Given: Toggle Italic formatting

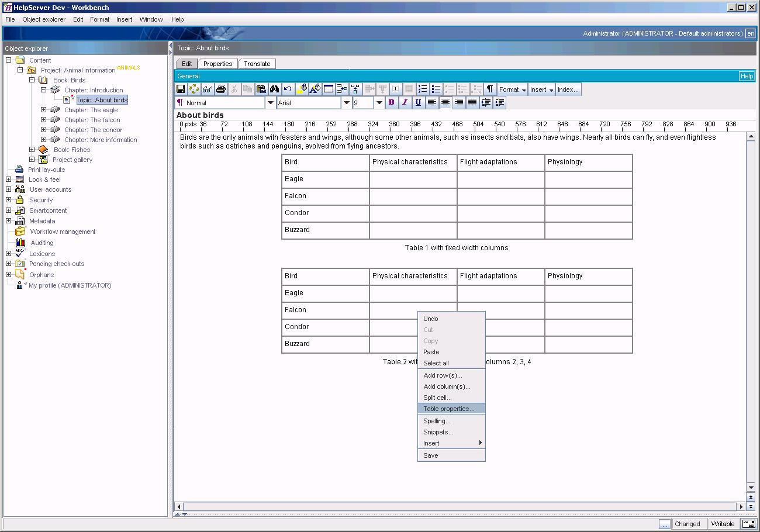Looking at the screenshot, I should tap(405, 103).
